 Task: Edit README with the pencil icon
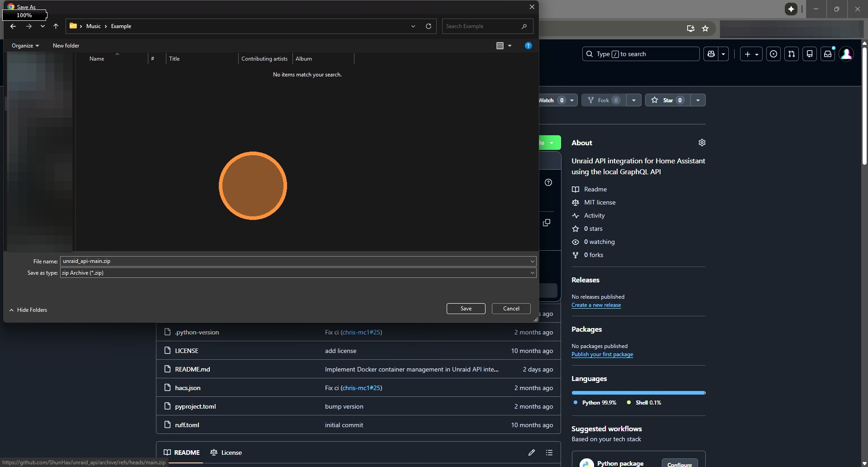pyautogui.click(x=532, y=453)
